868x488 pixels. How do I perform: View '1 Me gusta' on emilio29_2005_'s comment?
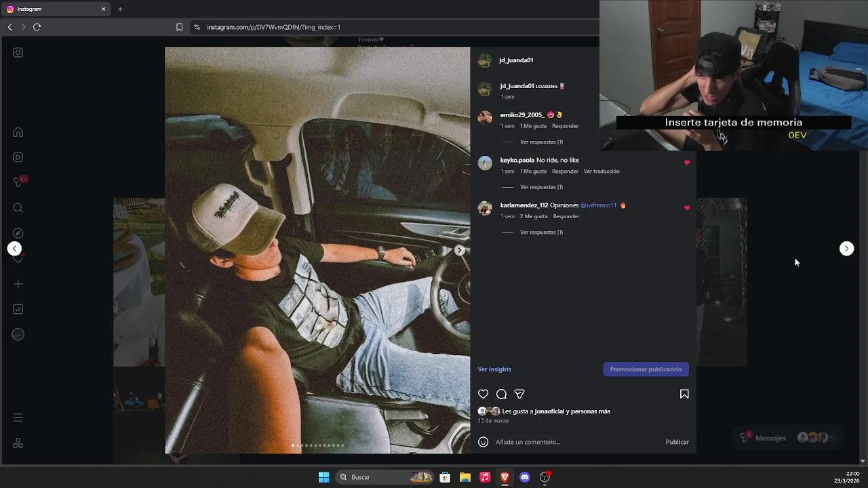tap(533, 126)
